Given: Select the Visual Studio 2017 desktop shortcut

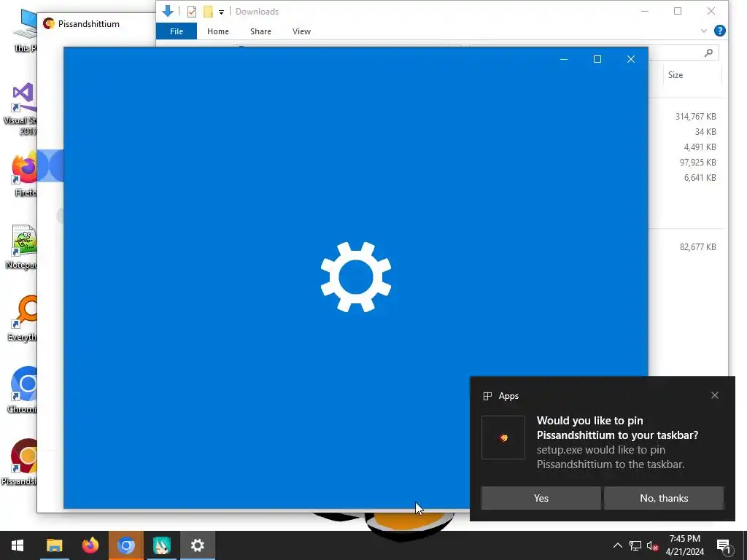Looking at the screenshot, I should point(19,109).
